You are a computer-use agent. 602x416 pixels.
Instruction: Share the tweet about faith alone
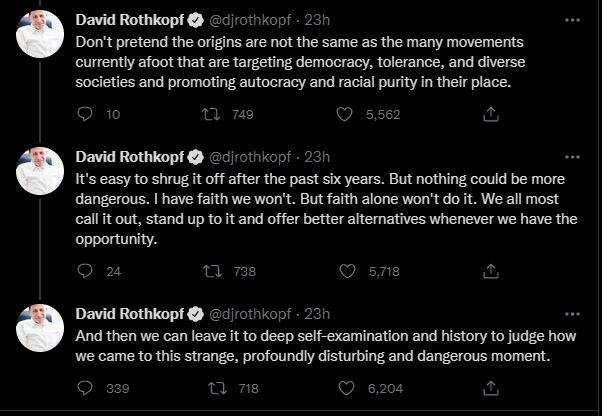pyautogui.click(x=490, y=271)
